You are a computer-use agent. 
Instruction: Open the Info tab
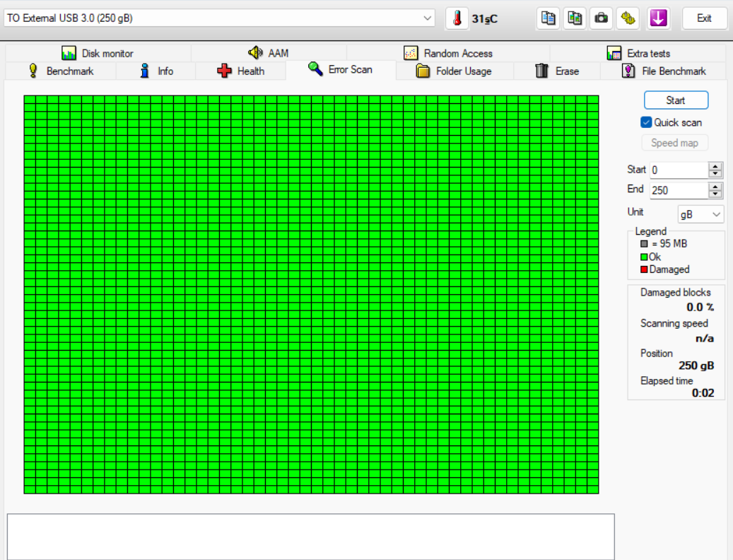[x=156, y=71]
